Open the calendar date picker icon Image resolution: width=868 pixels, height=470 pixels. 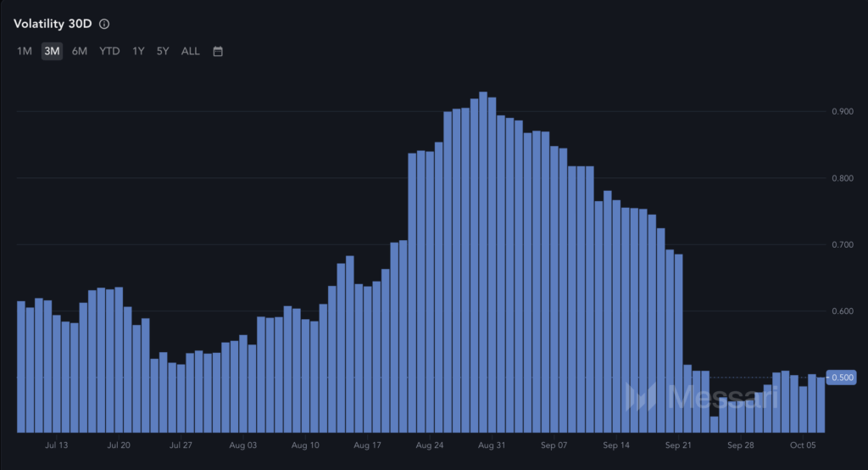coord(218,51)
